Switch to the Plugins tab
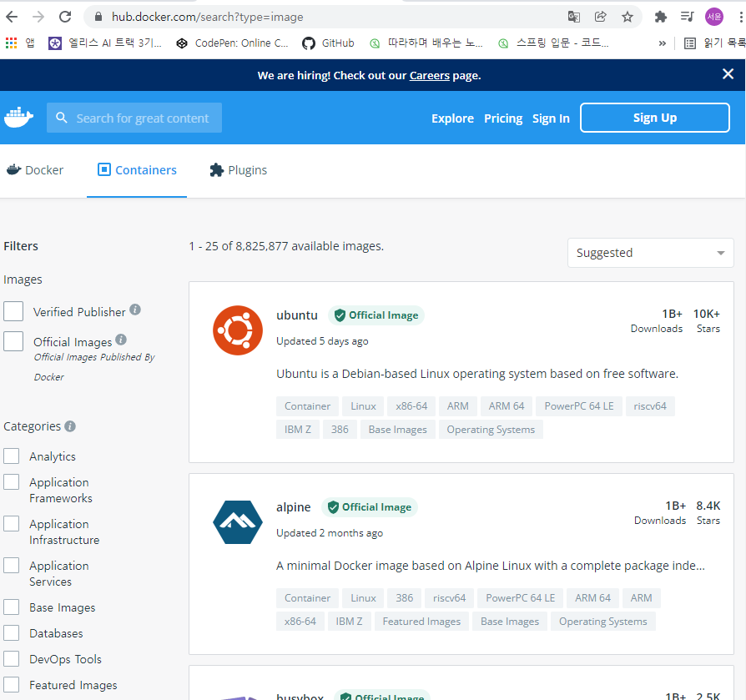The height and width of the screenshot is (700, 746). (x=239, y=170)
